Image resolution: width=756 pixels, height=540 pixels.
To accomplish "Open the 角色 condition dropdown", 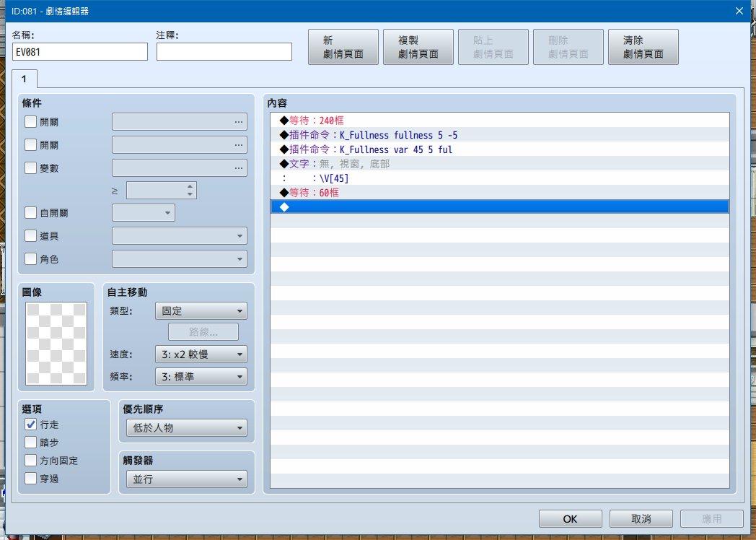I will [x=180, y=259].
